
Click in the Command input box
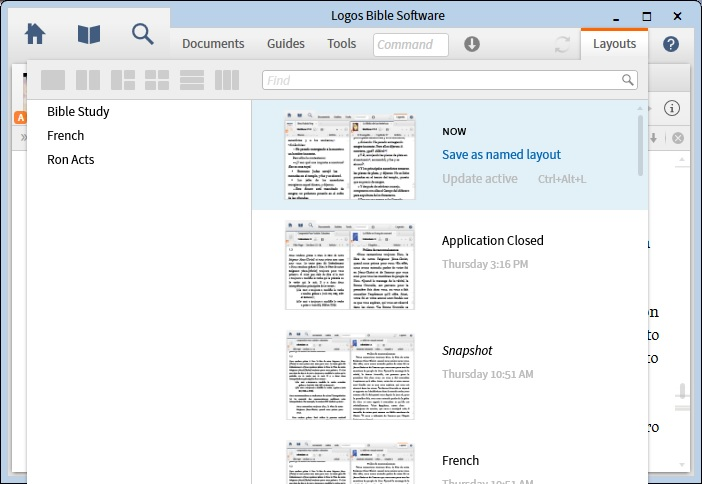(411, 45)
